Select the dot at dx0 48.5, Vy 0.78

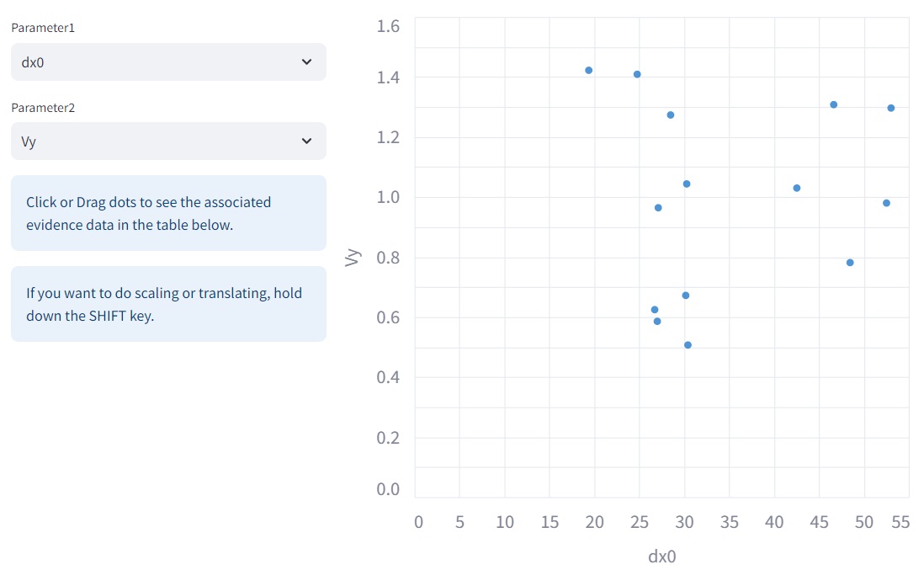[x=850, y=263]
